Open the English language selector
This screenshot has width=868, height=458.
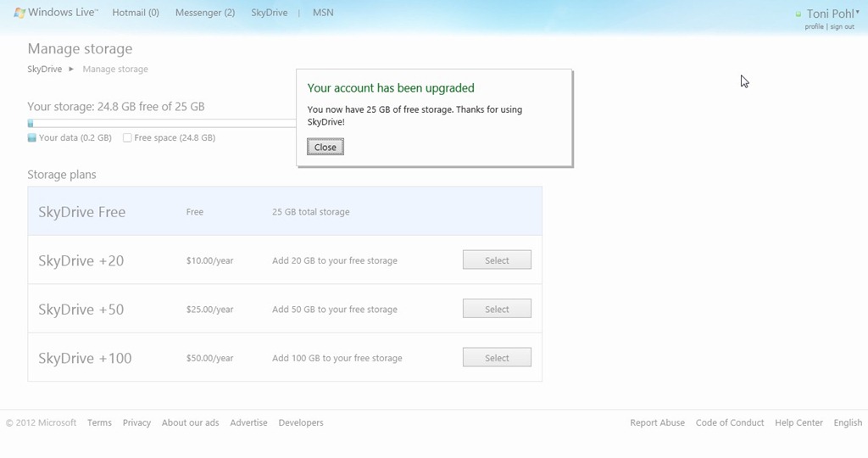click(x=848, y=422)
